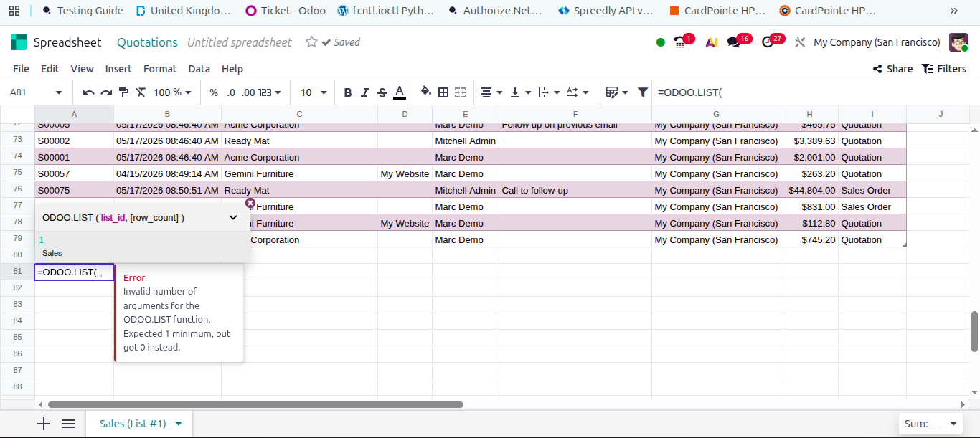Open the activities clock icon with badge 27

pos(768,42)
